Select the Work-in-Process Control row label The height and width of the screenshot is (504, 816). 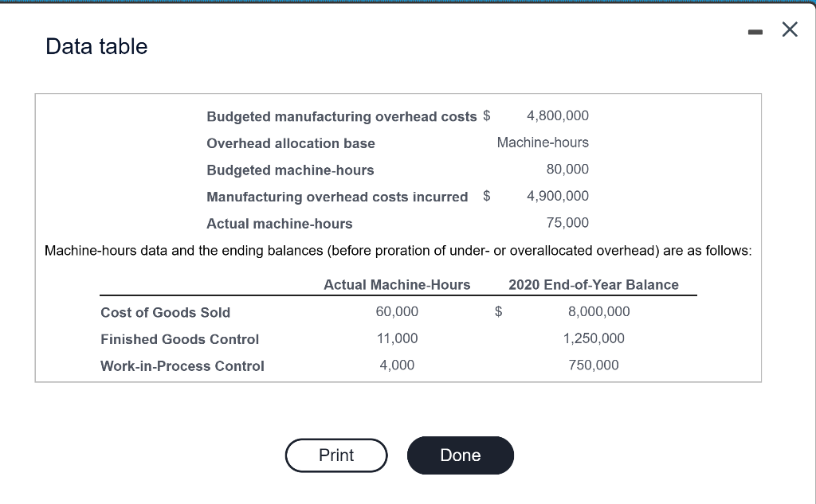182,365
